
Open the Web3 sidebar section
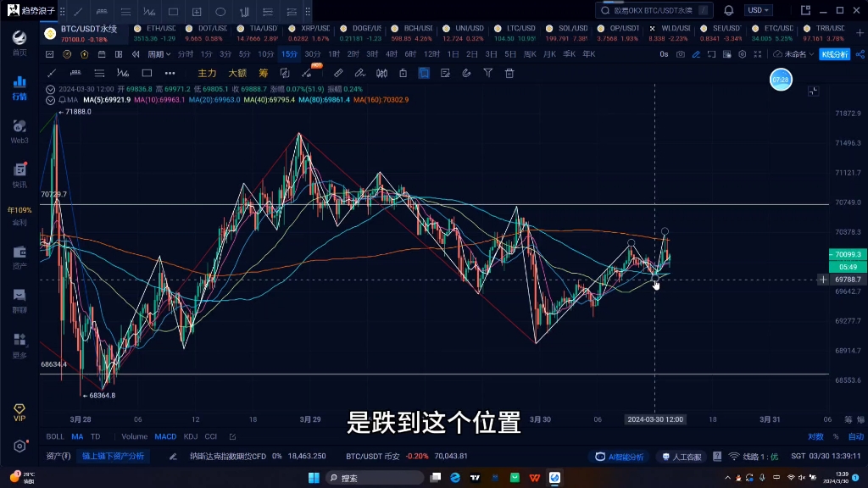click(19, 131)
